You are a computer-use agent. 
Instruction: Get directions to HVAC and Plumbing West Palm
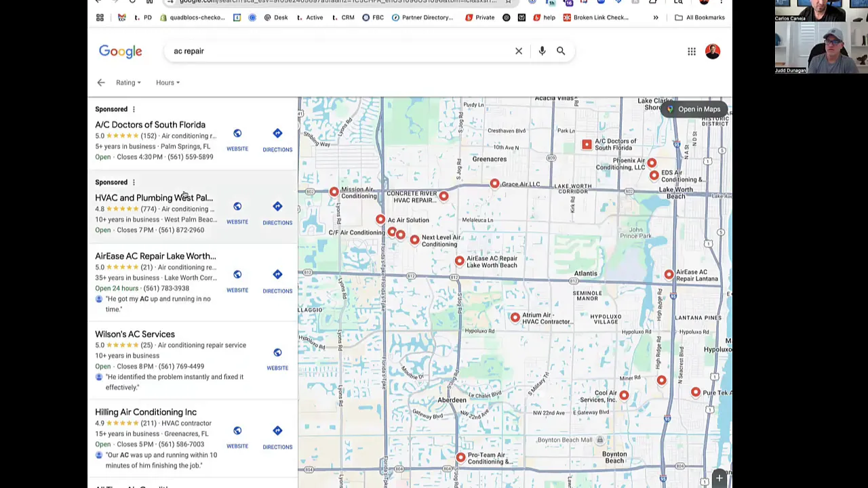[x=277, y=212]
